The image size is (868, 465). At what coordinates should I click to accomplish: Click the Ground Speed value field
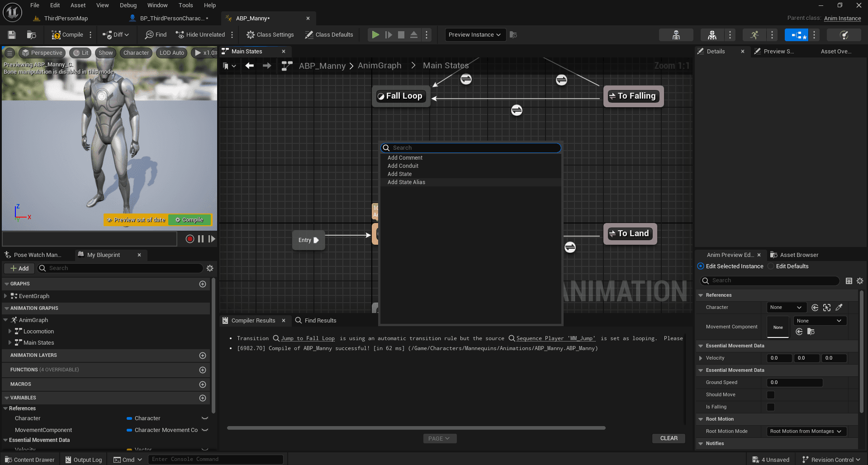[795, 383]
